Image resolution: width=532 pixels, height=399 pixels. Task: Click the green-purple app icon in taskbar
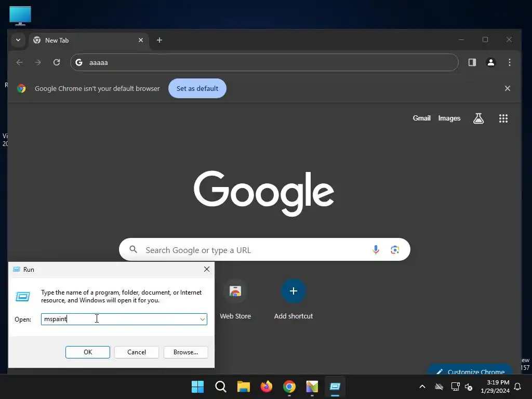tap(312, 387)
